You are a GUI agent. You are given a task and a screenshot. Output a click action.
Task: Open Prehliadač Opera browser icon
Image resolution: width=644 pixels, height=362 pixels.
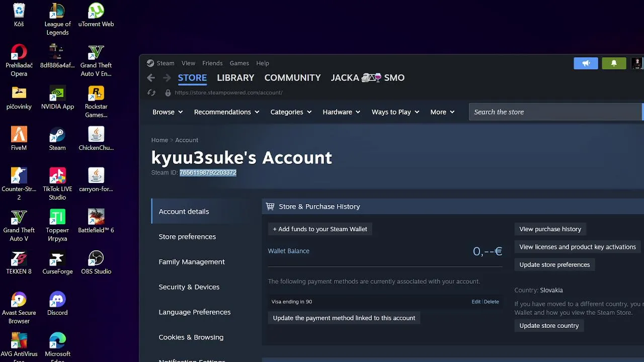click(19, 60)
